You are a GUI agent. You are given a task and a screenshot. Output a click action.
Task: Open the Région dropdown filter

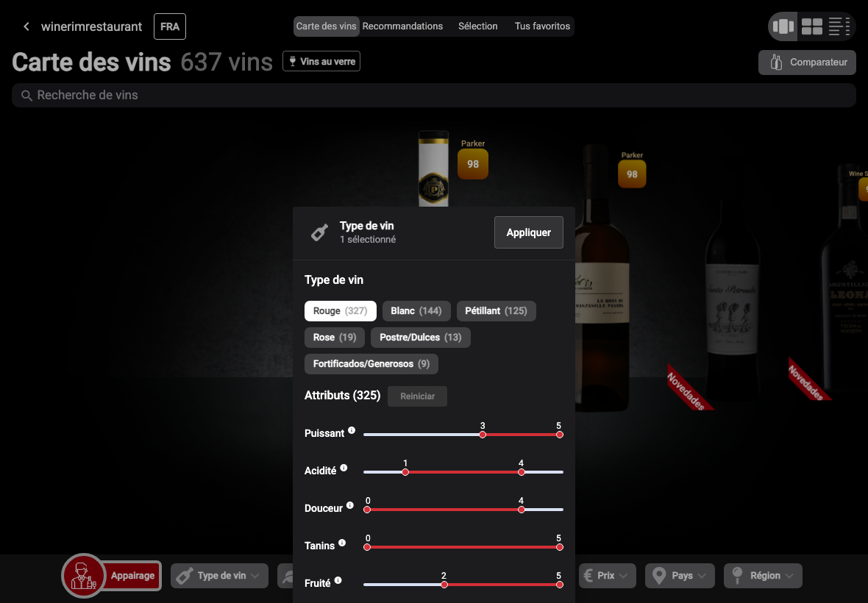[763, 576]
